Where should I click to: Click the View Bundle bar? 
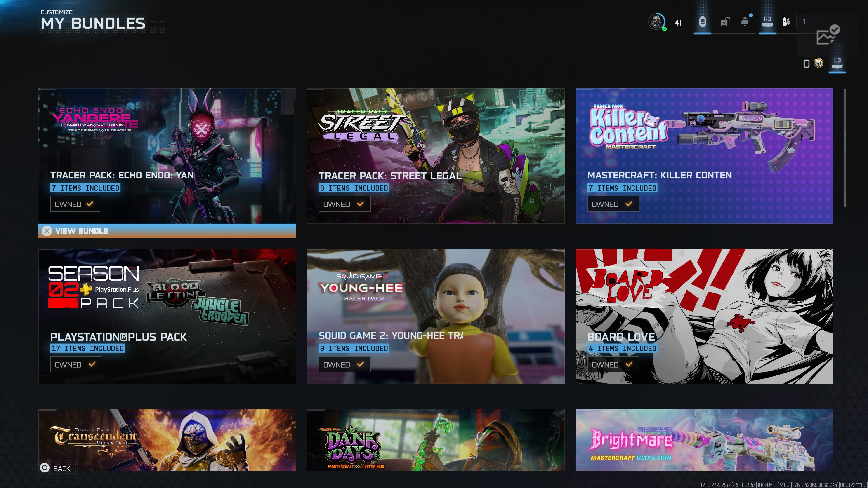pyautogui.click(x=167, y=231)
